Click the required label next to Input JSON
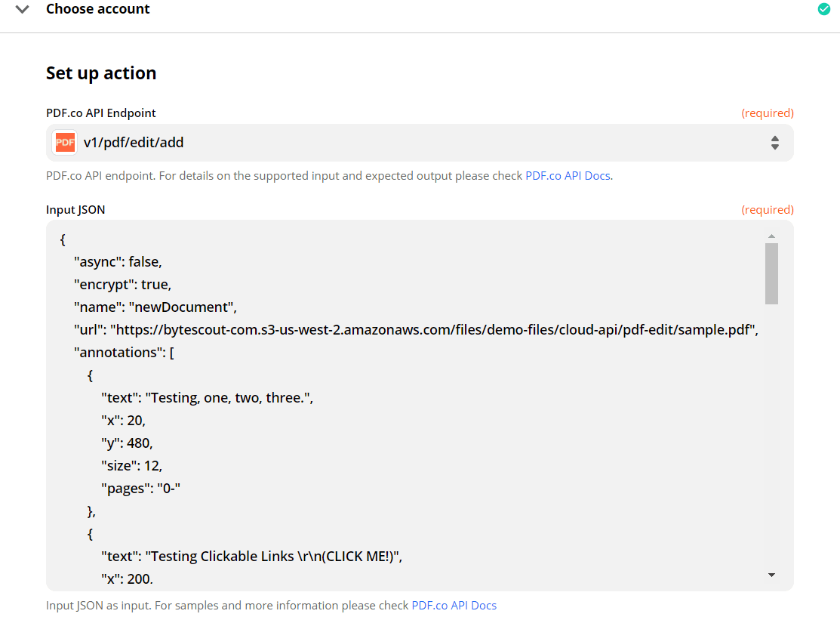The image size is (840, 617). pos(768,209)
